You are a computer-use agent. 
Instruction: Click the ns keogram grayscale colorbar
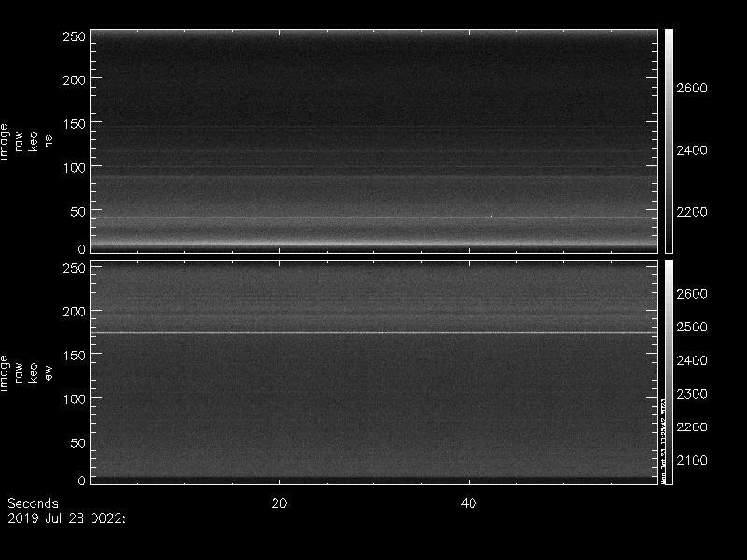pyautogui.click(x=669, y=142)
